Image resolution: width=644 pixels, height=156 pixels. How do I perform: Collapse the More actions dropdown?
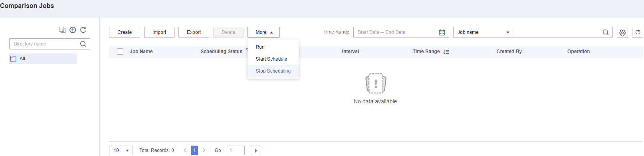click(x=264, y=32)
